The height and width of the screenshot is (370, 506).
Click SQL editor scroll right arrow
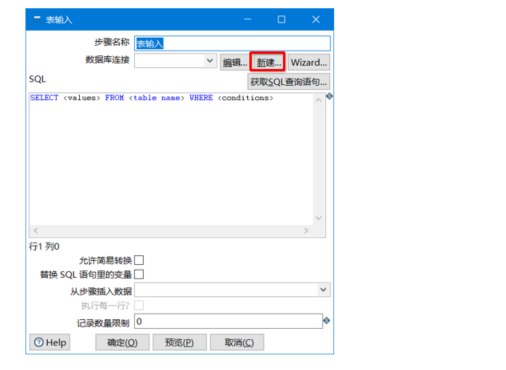point(306,230)
